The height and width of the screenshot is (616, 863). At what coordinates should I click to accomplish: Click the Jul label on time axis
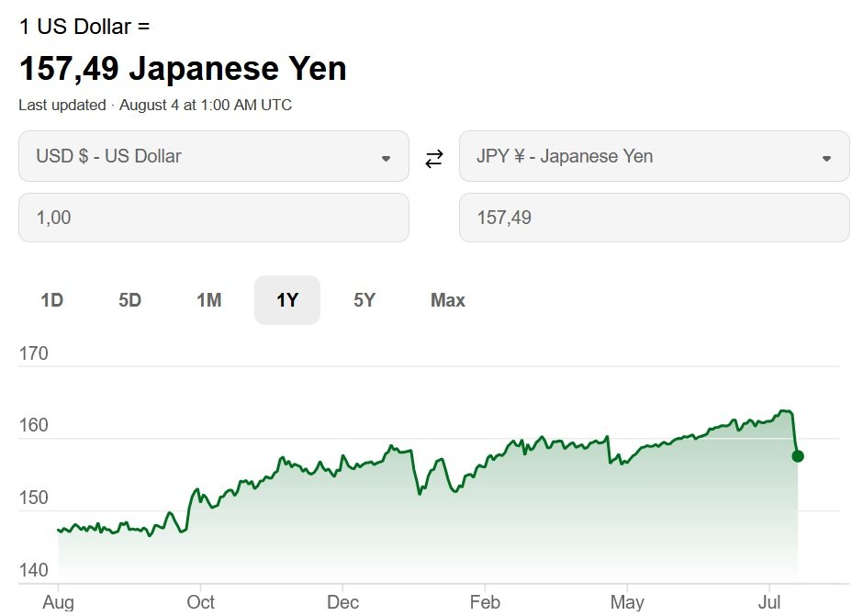768,602
